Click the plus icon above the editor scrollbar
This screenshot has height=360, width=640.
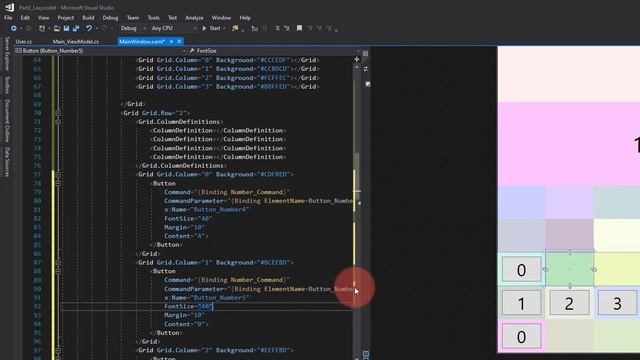[x=357, y=60]
